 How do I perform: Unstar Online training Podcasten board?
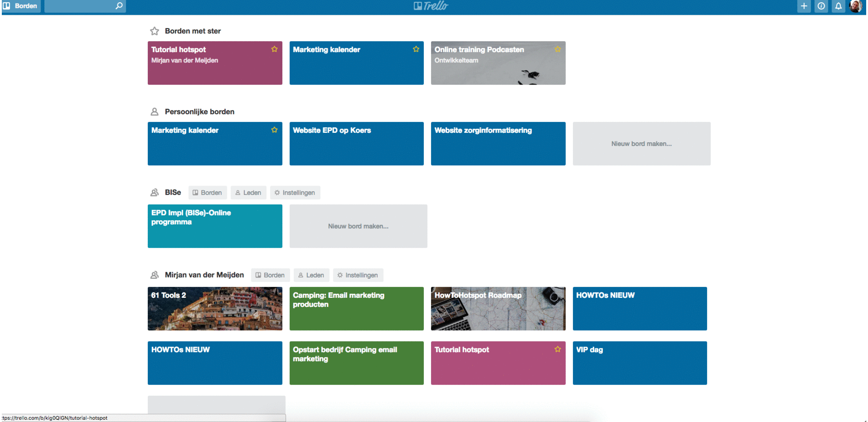tap(558, 49)
